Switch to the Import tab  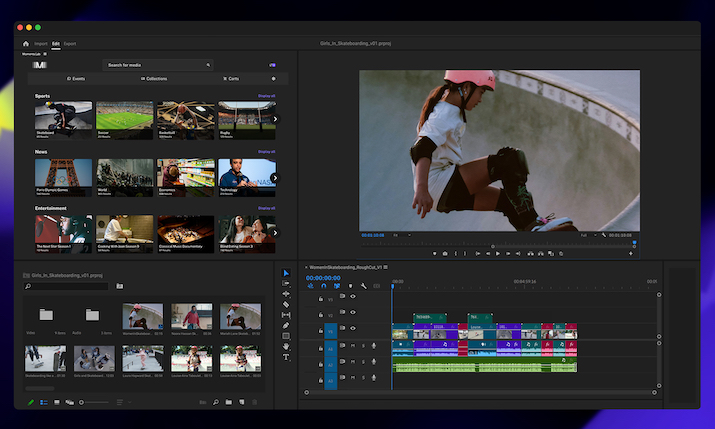point(41,44)
